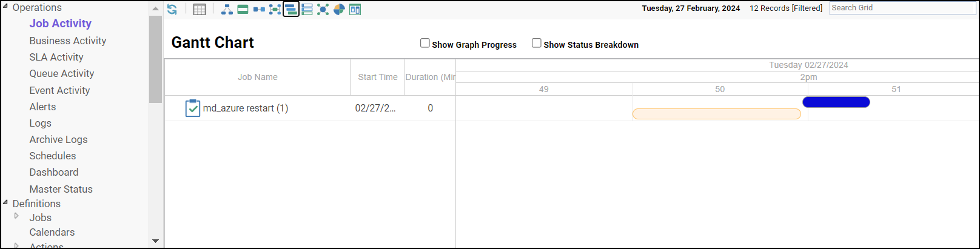
Task: Toggle the md_azure restart job checkbox icon
Action: pos(193,108)
